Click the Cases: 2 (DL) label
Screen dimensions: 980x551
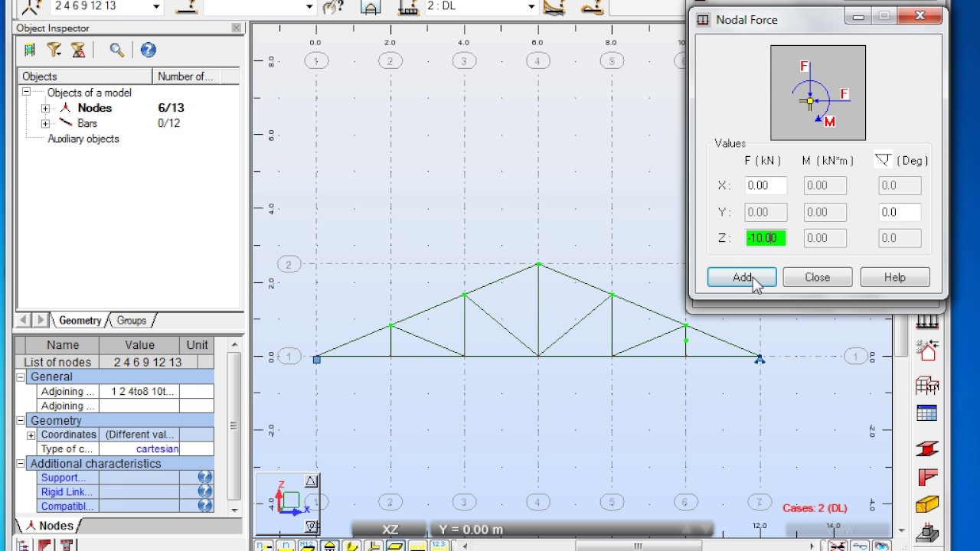coord(815,508)
